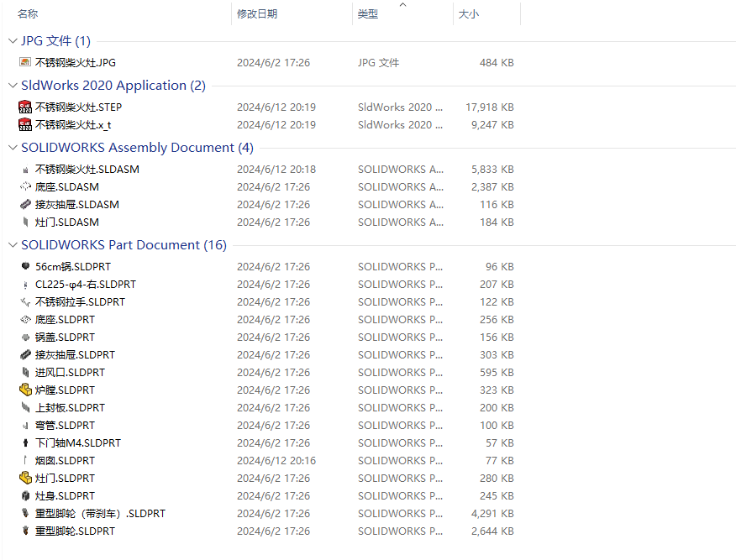This screenshot has height=560, width=736.
Task: Click the 2024/6/12 20:18 date value
Action: 276,170
